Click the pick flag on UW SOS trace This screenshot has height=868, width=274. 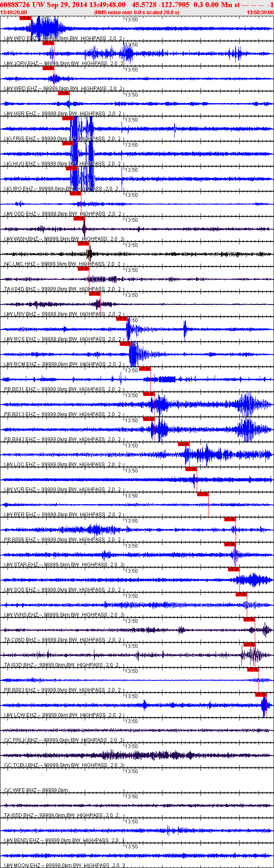pyautogui.click(x=233, y=569)
